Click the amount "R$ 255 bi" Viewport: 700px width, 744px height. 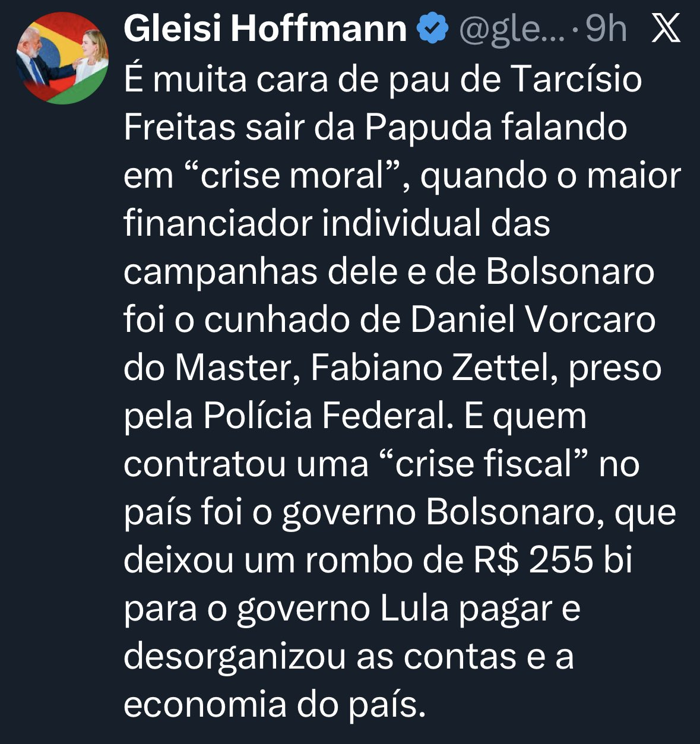click(x=552, y=560)
